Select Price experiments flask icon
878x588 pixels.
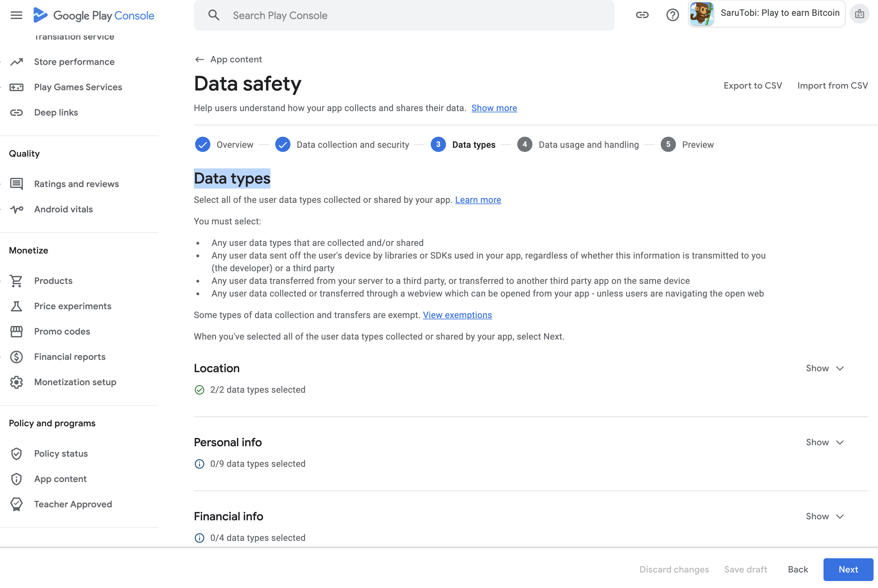(16, 306)
